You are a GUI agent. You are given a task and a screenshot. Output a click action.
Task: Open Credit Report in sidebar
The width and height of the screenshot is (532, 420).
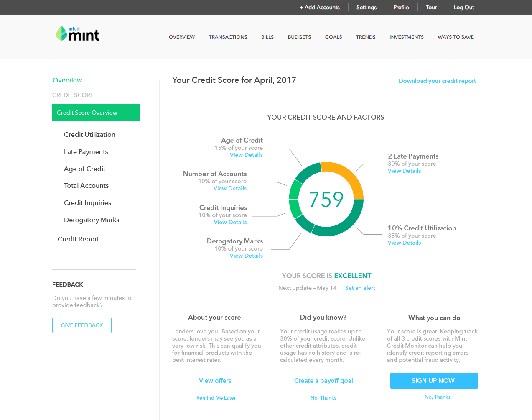pyautogui.click(x=78, y=239)
